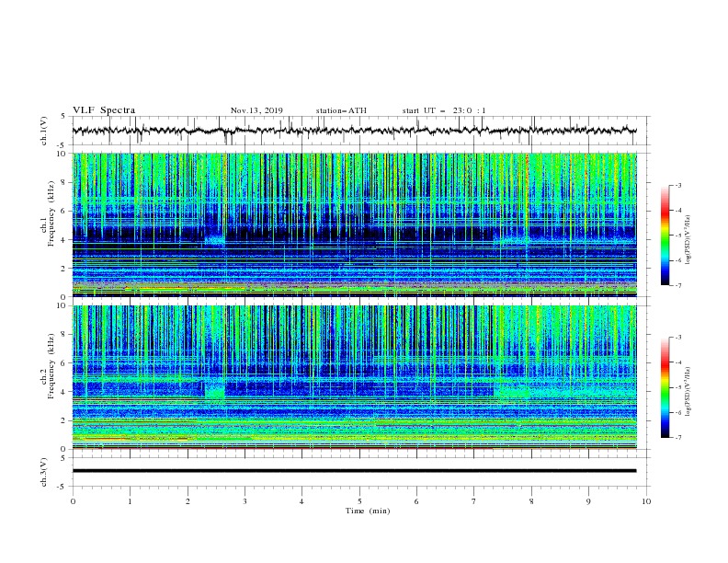Click the "-3" tick on ch.2 colorbar
This screenshot has height=563, width=728.
pos(677,338)
